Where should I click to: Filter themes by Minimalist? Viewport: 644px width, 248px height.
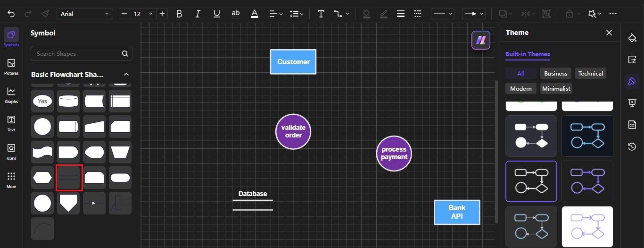(x=556, y=88)
